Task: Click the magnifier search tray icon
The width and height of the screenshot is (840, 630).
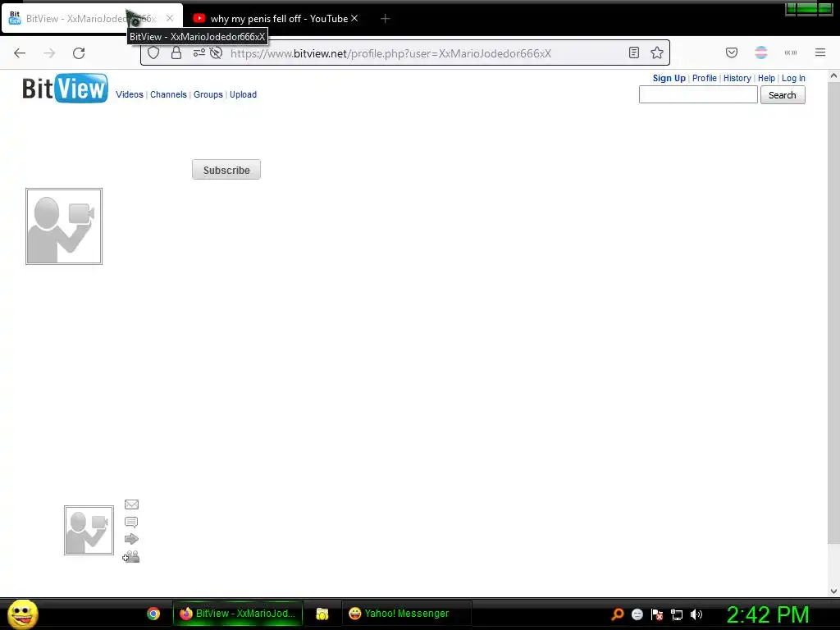Action: pos(617,614)
